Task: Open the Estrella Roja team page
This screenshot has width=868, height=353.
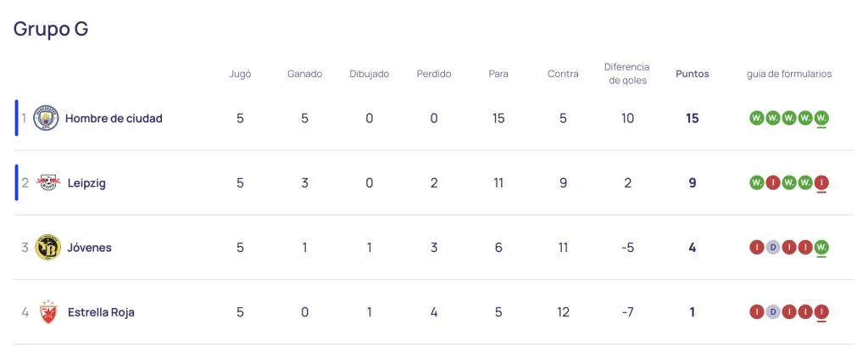Action: pyautogui.click(x=101, y=311)
